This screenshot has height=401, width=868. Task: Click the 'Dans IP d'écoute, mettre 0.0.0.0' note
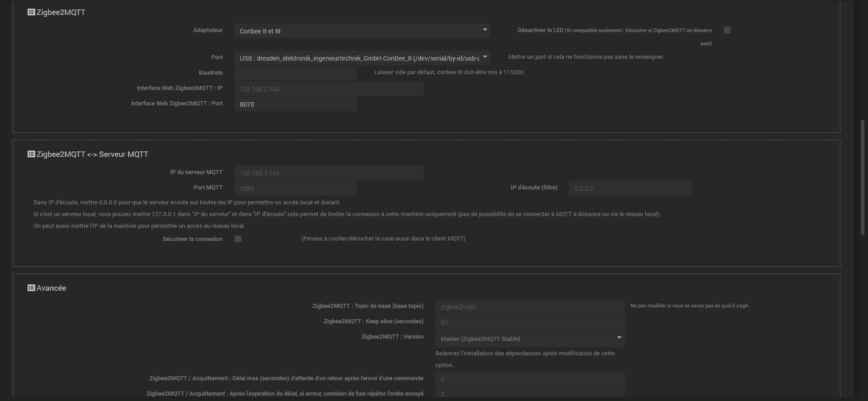point(187,203)
